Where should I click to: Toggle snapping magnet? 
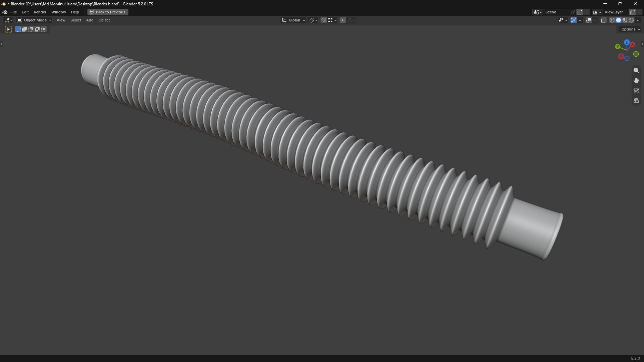pos(323,20)
